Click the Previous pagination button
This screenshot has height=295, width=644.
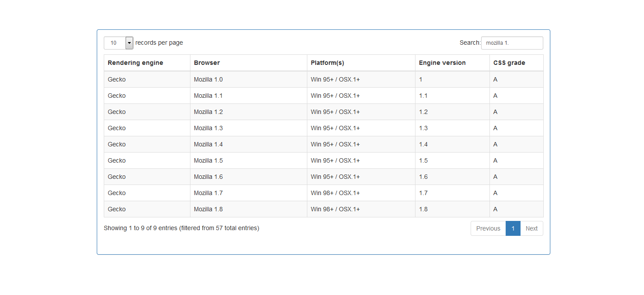[488, 228]
